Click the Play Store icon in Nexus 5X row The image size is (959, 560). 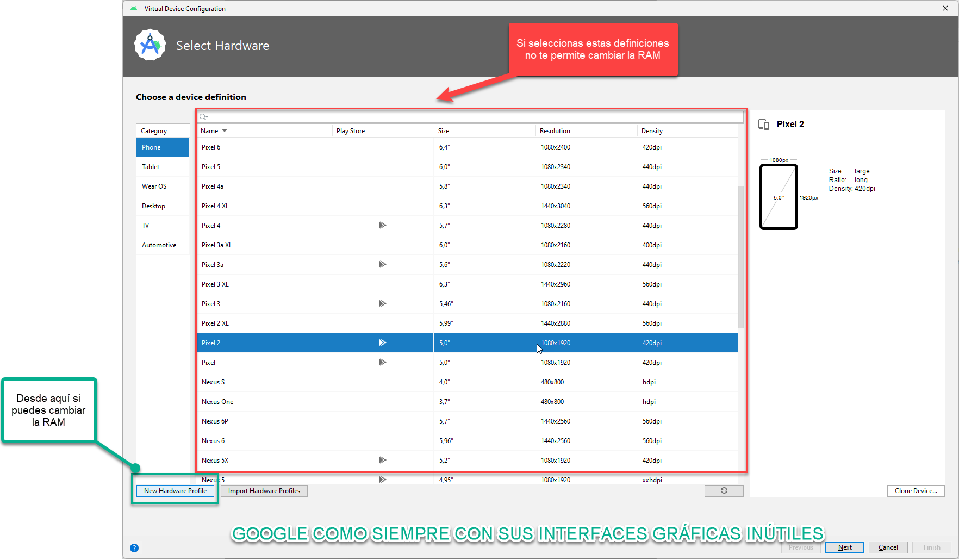[383, 460]
